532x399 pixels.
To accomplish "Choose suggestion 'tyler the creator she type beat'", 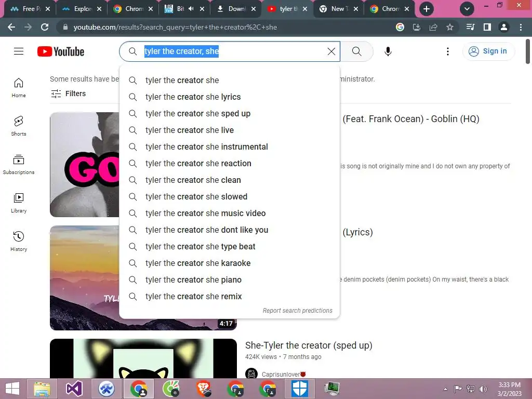I will tap(229, 247).
